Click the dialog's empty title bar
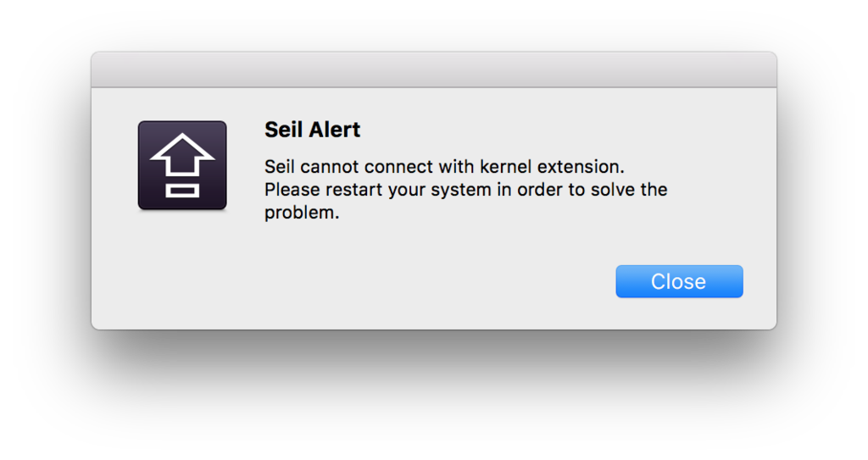This screenshot has height=460, width=868. pos(434,69)
